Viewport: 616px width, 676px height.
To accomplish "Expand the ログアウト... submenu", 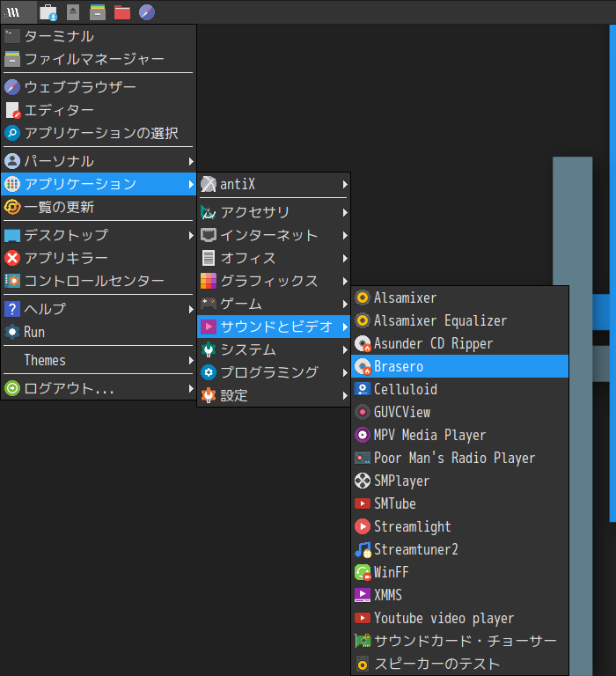I will (99, 388).
